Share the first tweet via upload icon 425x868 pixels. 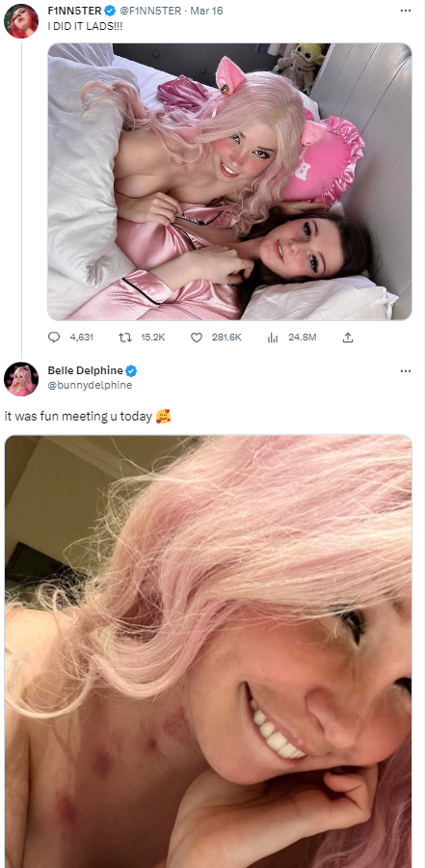[x=348, y=338]
